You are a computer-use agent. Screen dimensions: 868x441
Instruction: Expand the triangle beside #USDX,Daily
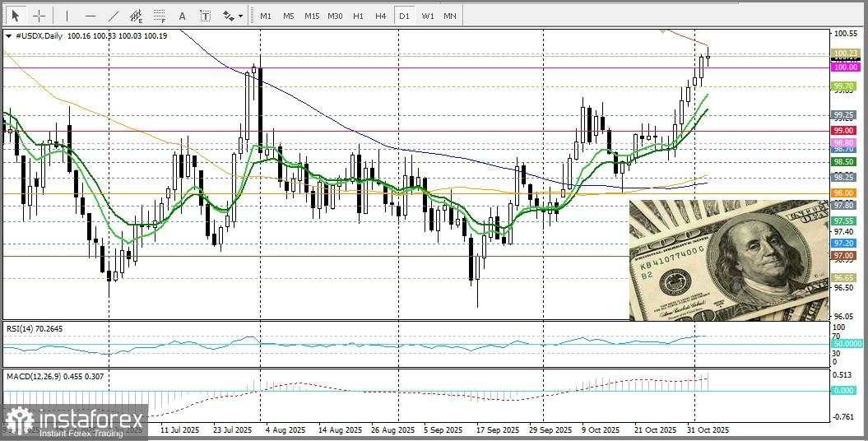[x=8, y=35]
